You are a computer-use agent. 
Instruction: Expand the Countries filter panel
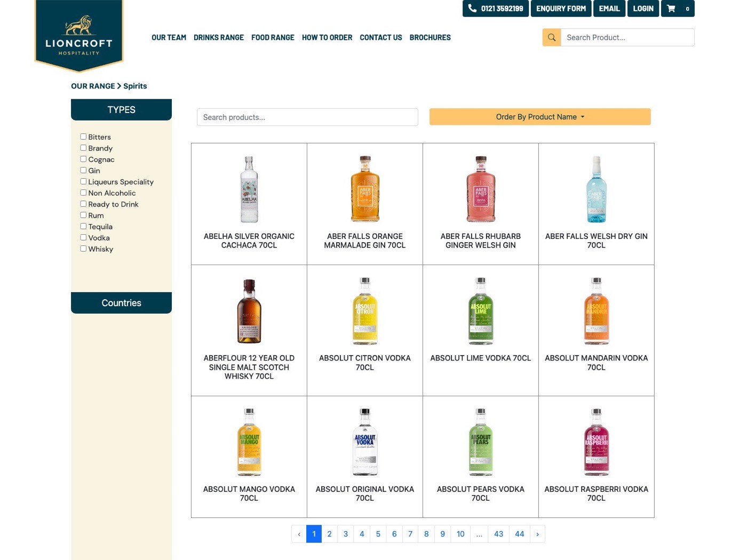121,303
